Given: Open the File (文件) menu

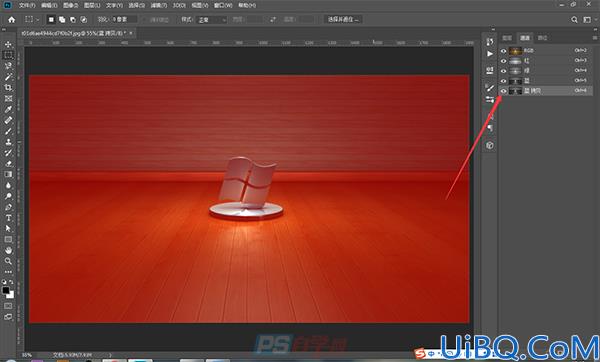Looking at the screenshot, I should (27, 5).
